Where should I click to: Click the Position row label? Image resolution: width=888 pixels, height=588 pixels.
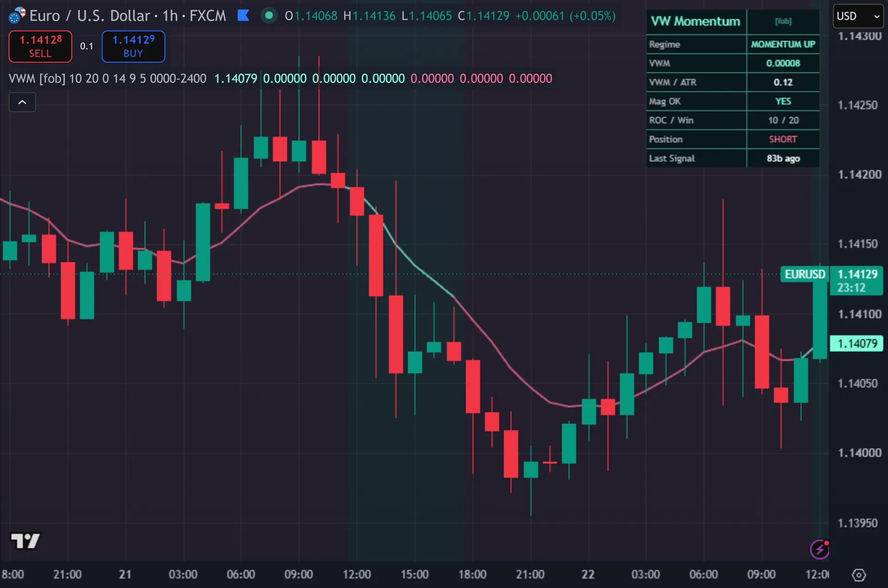(666, 139)
